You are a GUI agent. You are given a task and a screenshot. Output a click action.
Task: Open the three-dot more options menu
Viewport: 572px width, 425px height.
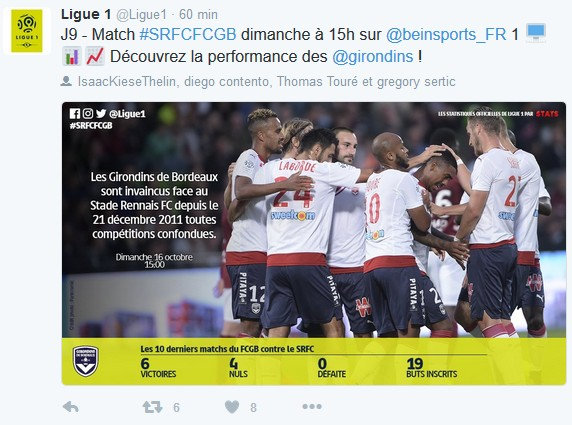312,406
